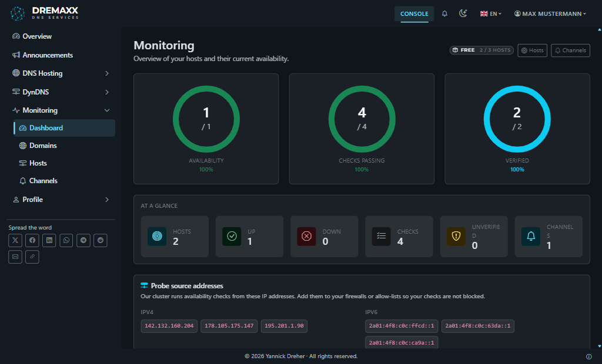The height and width of the screenshot is (364, 602).
Task: Click IPv6 address 2a01:4f8:c0c:ca9a::1
Action: tap(402, 342)
